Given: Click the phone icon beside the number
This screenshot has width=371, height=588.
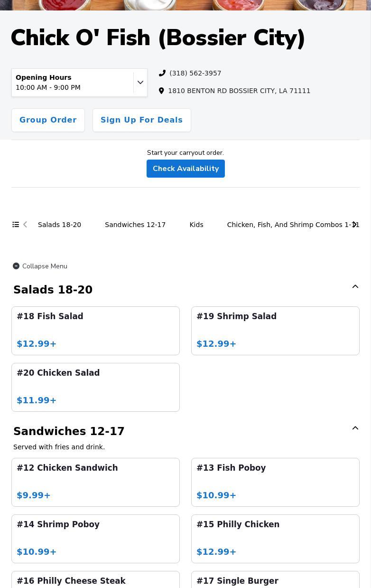Looking at the screenshot, I should (162, 73).
